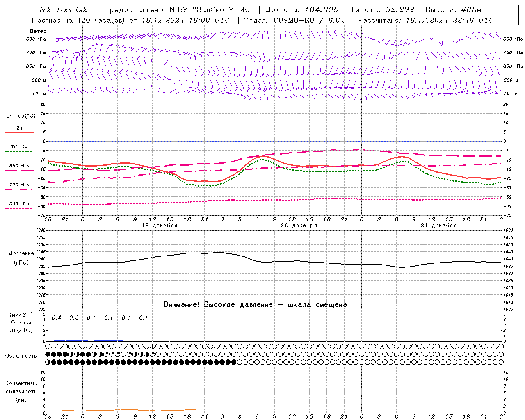Click the 'Долгота: 104.308' longitude value
525x420 pixels.
click(302, 10)
